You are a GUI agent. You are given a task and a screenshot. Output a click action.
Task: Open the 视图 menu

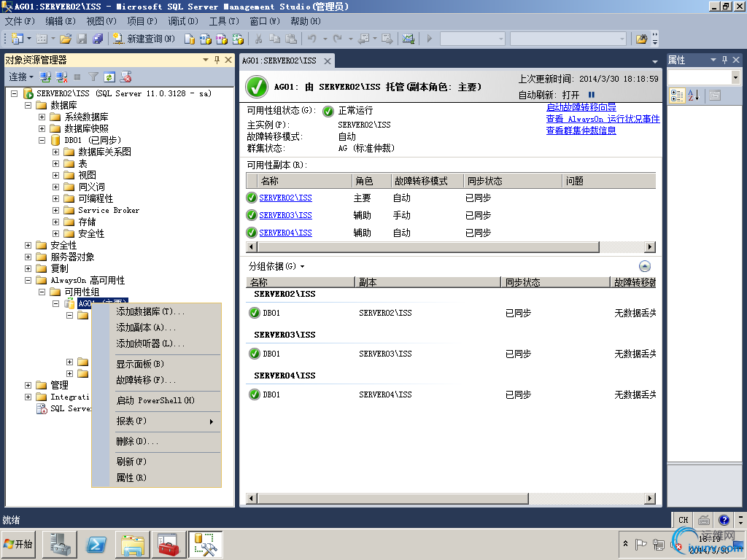pyautogui.click(x=101, y=21)
